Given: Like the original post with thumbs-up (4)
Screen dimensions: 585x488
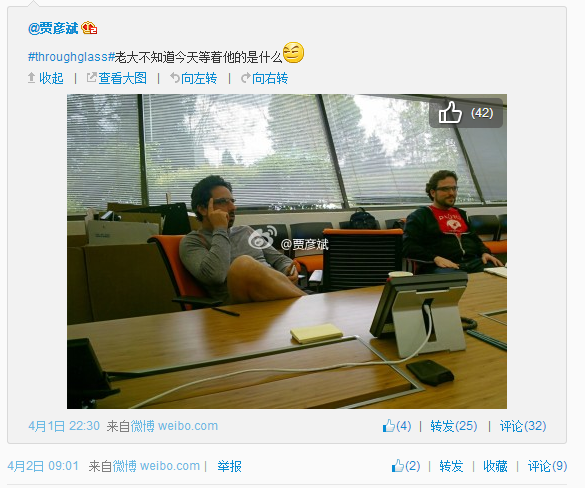Looking at the screenshot, I should point(397,426).
